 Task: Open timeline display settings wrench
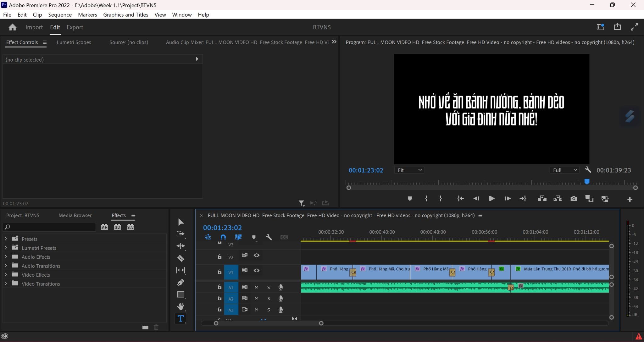(x=269, y=237)
